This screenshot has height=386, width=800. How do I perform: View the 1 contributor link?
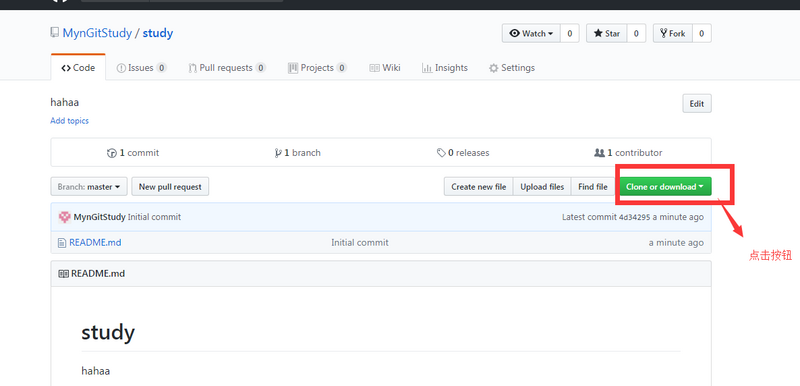[629, 153]
